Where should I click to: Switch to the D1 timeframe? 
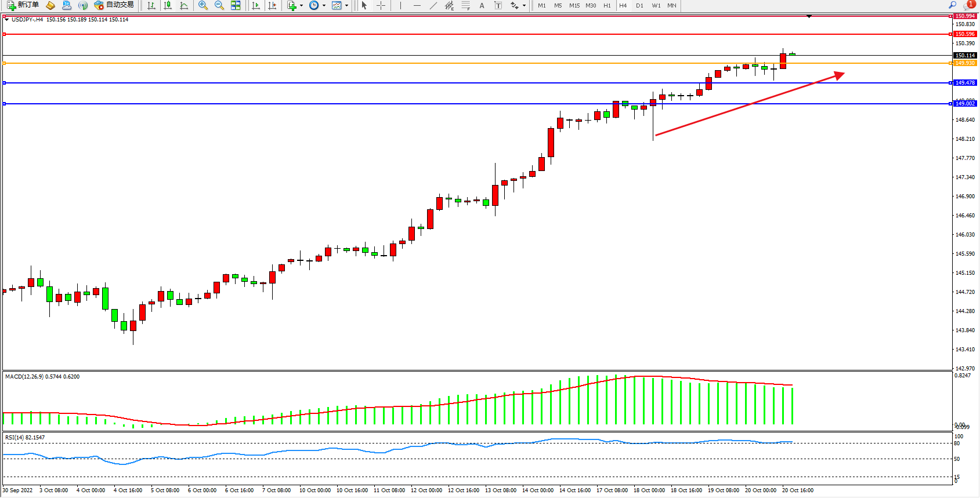click(x=639, y=5)
